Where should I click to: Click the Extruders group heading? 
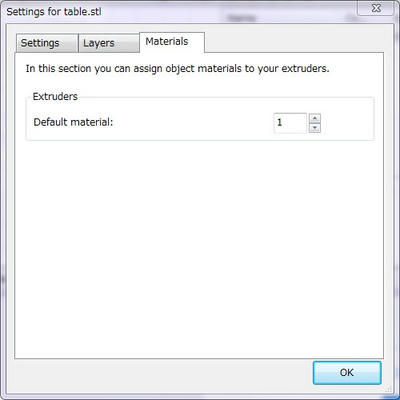[x=55, y=97]
